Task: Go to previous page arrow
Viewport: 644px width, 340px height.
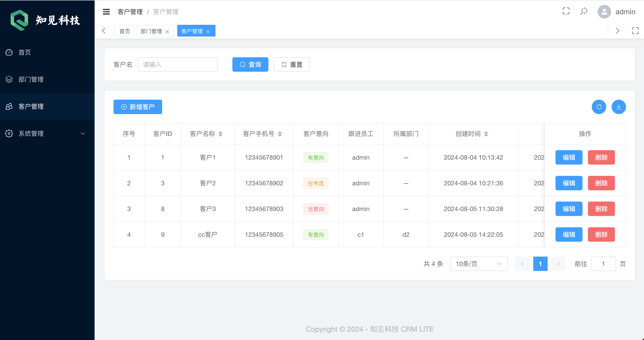Action: tap(522, 264)
